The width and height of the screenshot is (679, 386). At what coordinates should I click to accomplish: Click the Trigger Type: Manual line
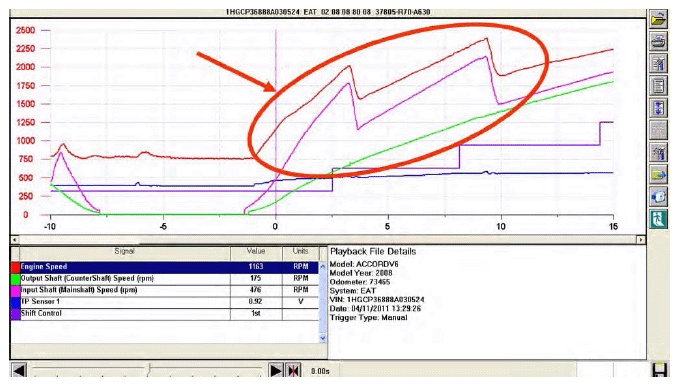(369, 318)
